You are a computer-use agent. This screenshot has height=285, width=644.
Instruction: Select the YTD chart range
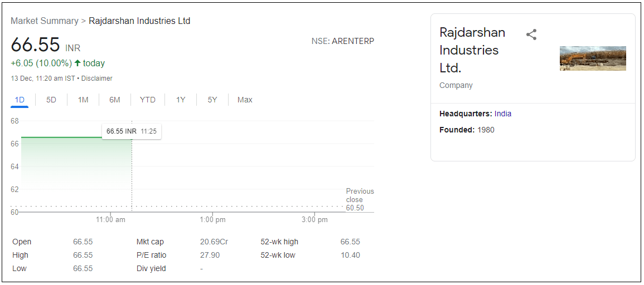(x=148, y=100)
